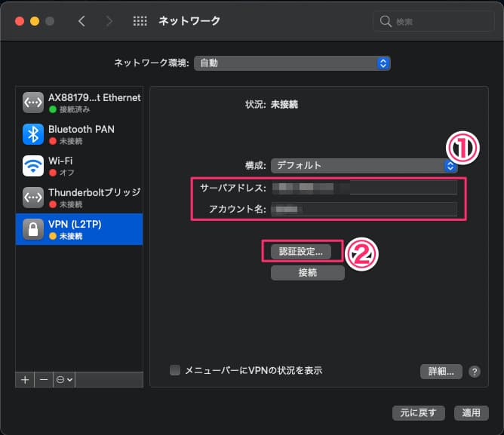The width and height of the screenshot is (504, 435).
Task: Click the Wi-Fi service icon
Action: [32, 166]
